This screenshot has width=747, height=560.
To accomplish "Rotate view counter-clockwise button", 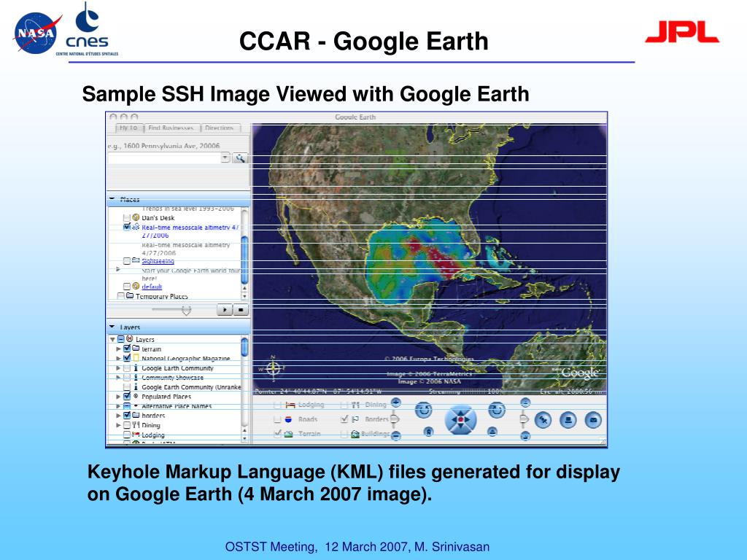I will (423, 410).
